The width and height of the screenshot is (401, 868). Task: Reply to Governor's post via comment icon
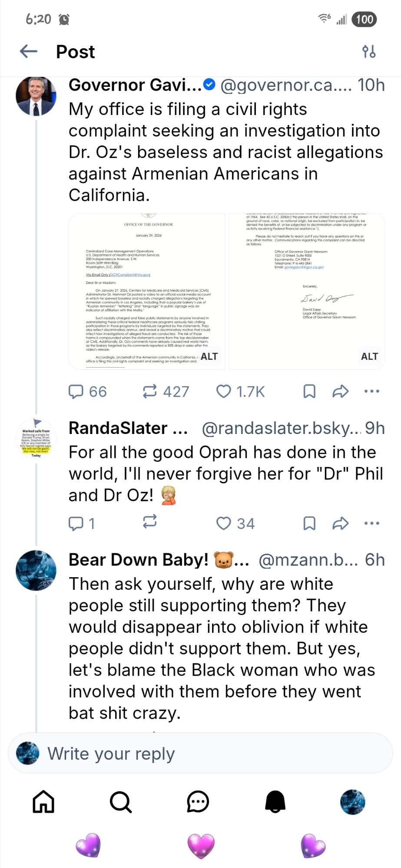click(76, 391)
